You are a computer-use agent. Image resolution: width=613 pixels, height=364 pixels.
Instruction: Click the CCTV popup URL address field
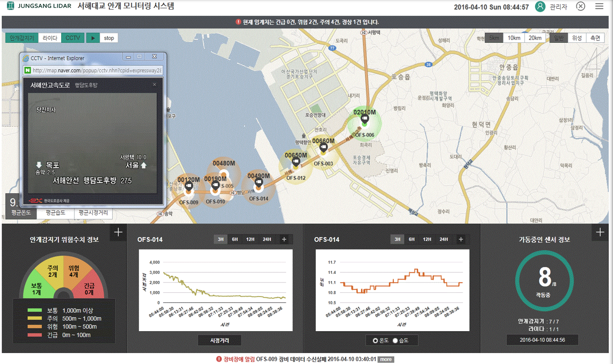[x=97, y=70]
